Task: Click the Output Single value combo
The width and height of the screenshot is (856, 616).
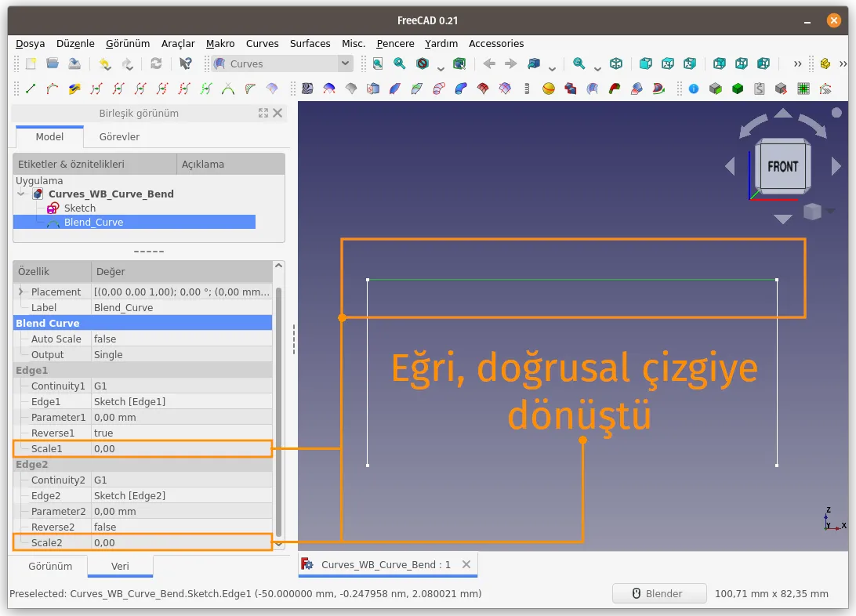Action: (x=182, y=355)
